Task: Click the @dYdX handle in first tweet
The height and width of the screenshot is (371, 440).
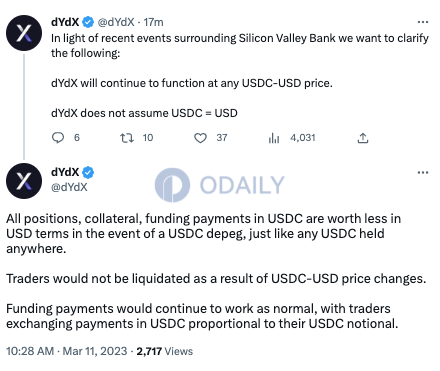Action: 116,22
